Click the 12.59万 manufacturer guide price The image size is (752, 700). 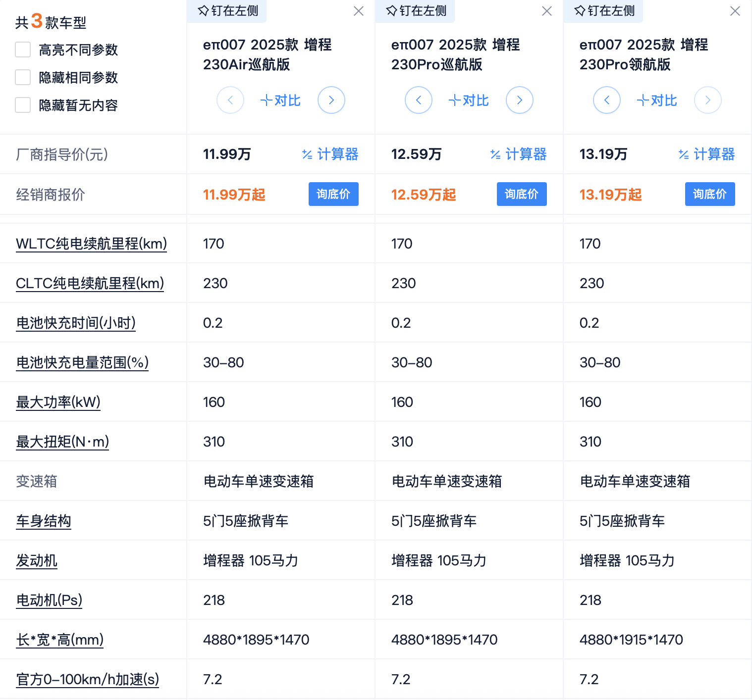416,154
